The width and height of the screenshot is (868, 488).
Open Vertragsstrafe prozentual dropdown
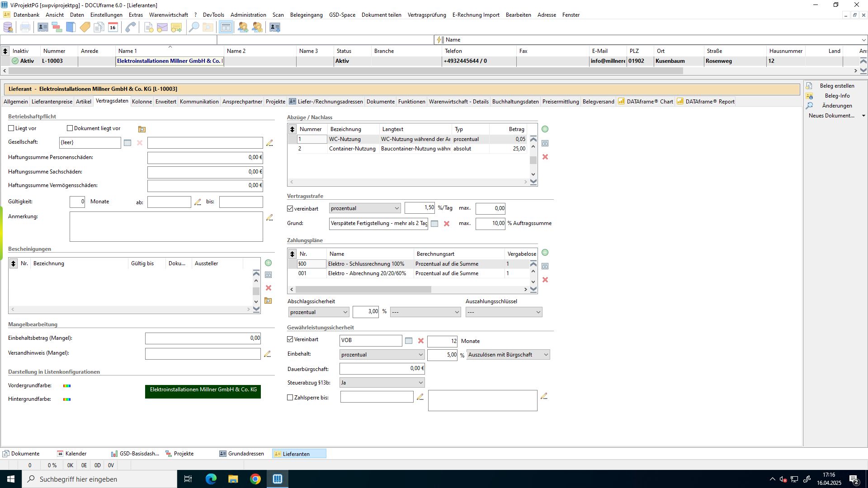(x=365, y=208)
